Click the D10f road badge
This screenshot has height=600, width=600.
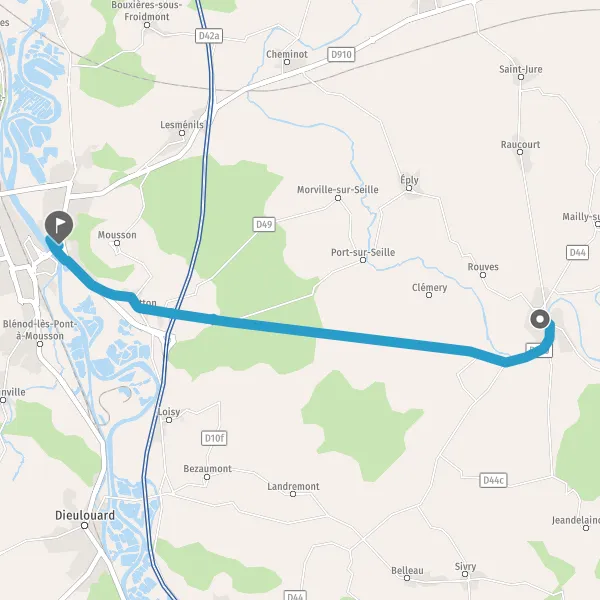point(214,438)
